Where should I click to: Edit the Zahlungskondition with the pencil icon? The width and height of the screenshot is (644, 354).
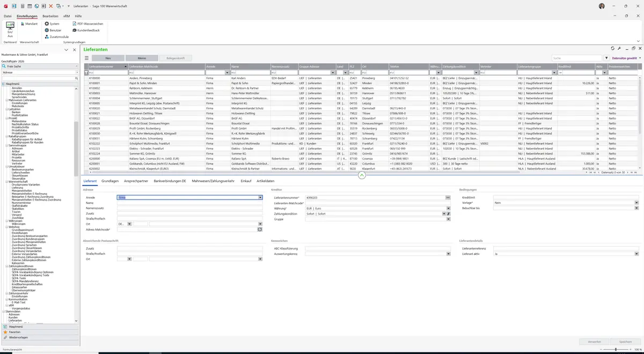click(448, 213)
